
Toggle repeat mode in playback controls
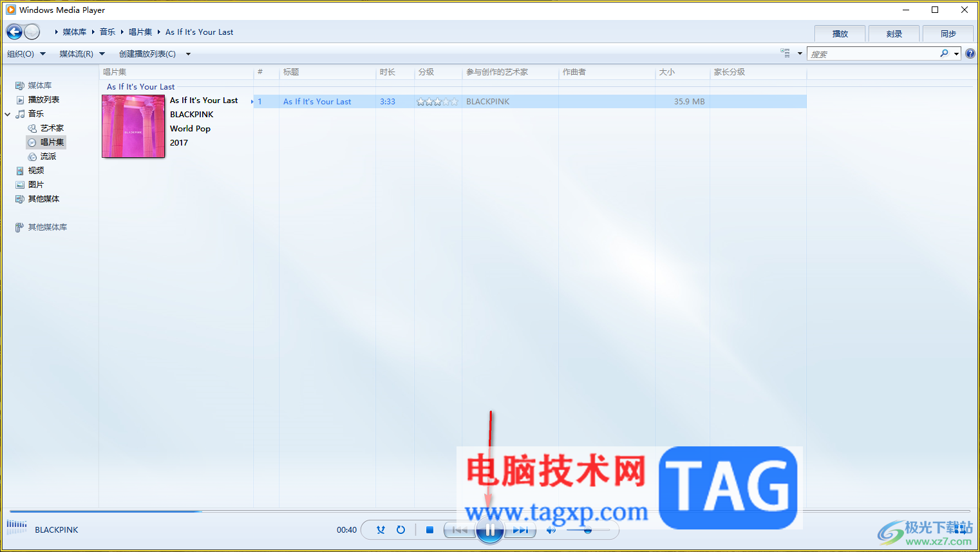[x=400, y=529]
